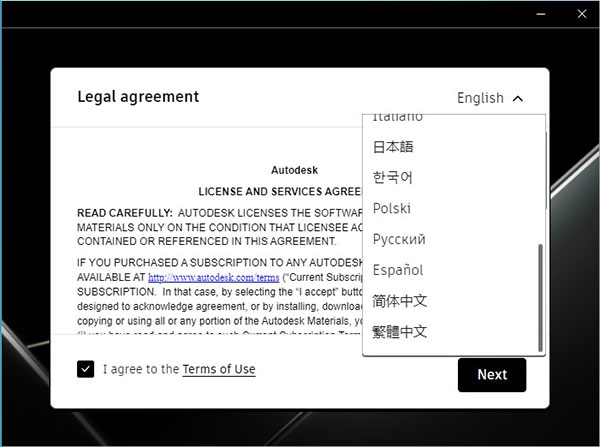Close the installer window
600x447 pixels.
[x=582, y=14]
